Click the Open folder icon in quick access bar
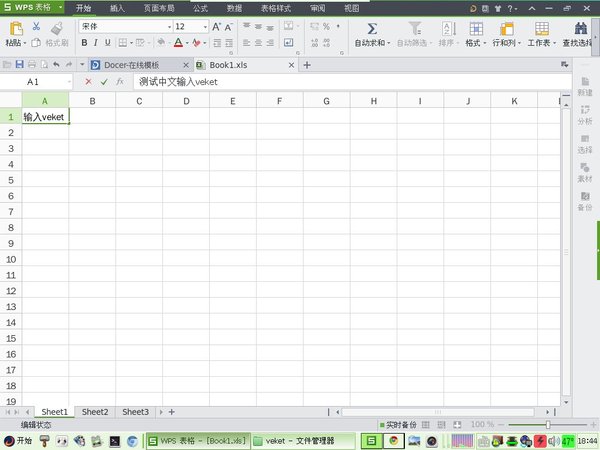 coord(7,65)
